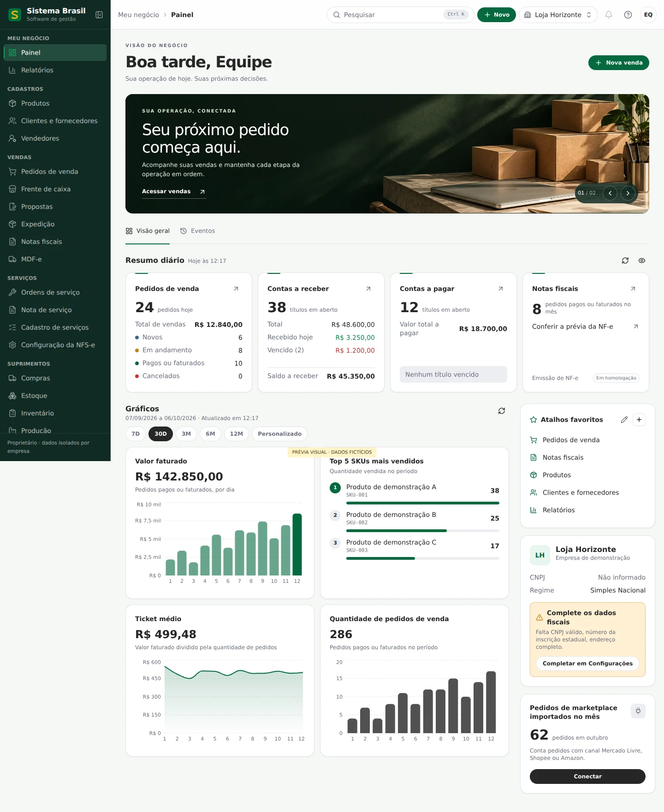
Task: Click the Conectar marketplace button
Action: click(587, 776)
